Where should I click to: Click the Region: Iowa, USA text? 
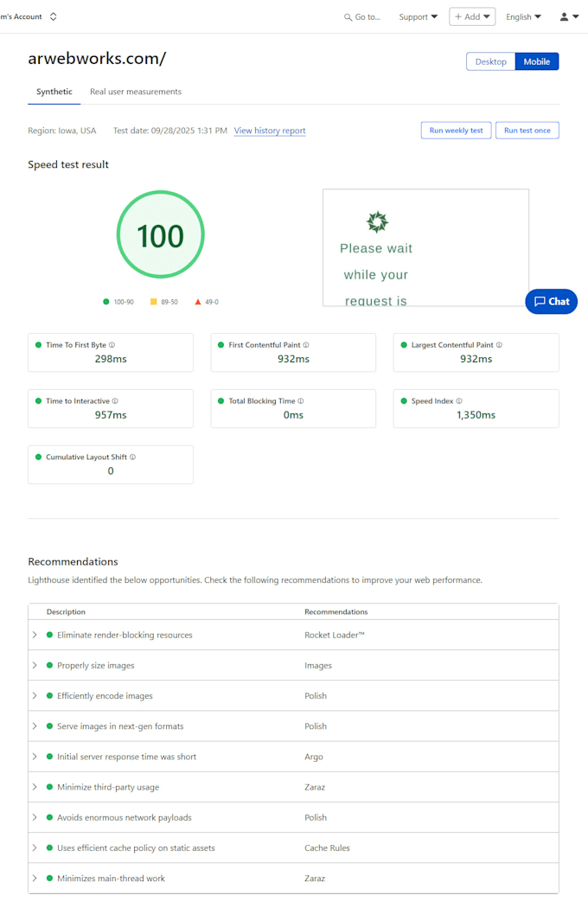tap(62, 131)
